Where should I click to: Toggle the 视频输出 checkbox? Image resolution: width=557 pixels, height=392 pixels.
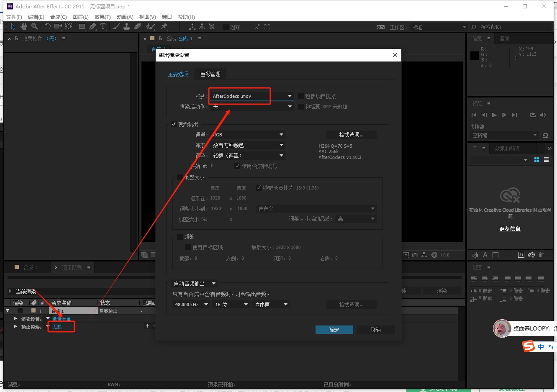click(174, 124)
